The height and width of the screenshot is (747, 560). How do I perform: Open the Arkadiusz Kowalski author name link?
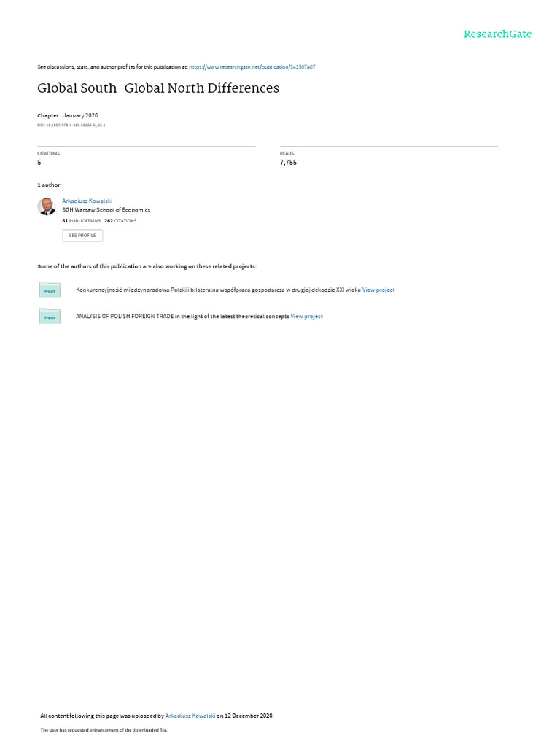pos(87,201)
